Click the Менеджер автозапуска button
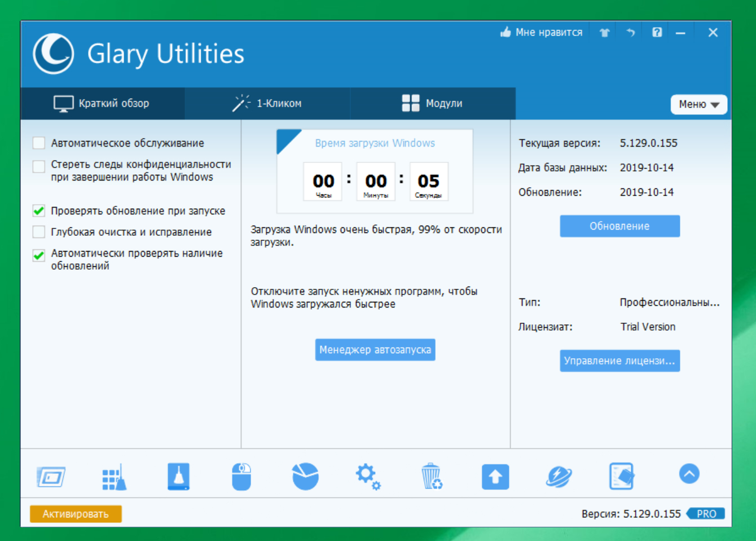 pyautogui.click(x=375, y=350)
